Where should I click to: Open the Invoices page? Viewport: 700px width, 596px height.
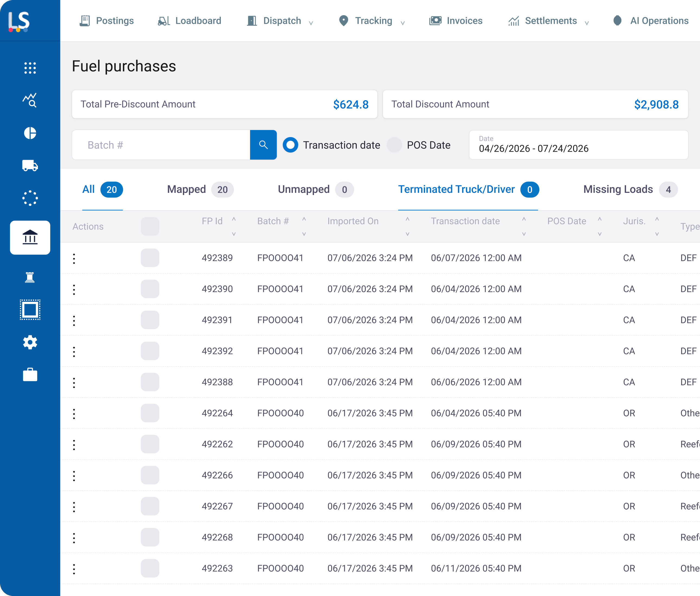[456, 21]
